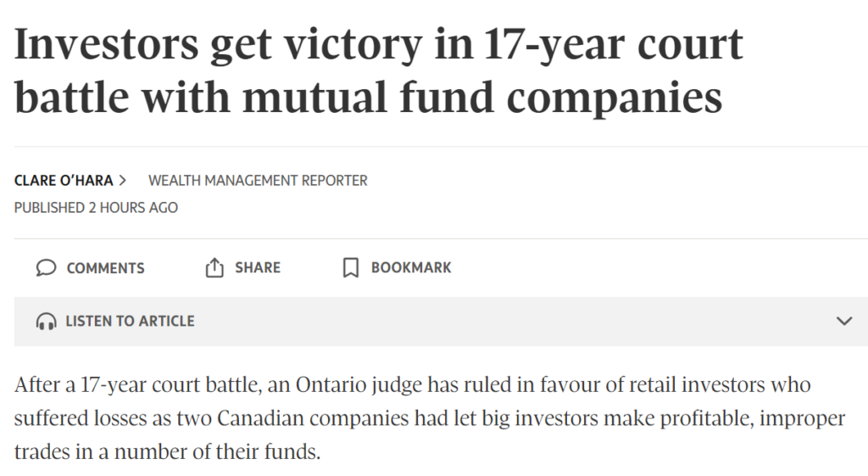The height and width of the screenshot is (476, 868).
Task: Click the share upload arrow icon
Action: point(214,268)
